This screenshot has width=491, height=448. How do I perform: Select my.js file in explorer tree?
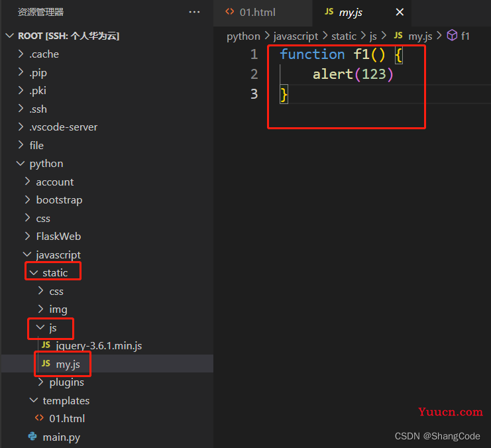[x=107, y=364]
